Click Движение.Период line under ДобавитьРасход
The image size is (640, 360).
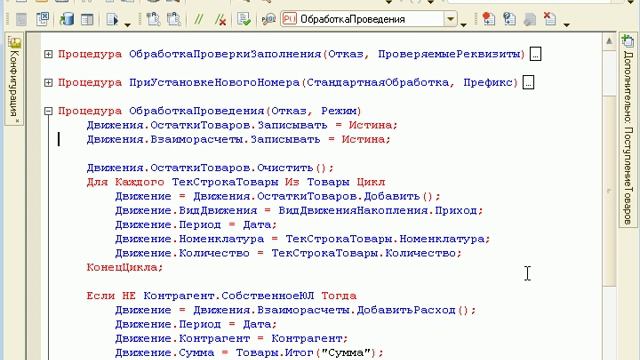click(x=196, y=324)
